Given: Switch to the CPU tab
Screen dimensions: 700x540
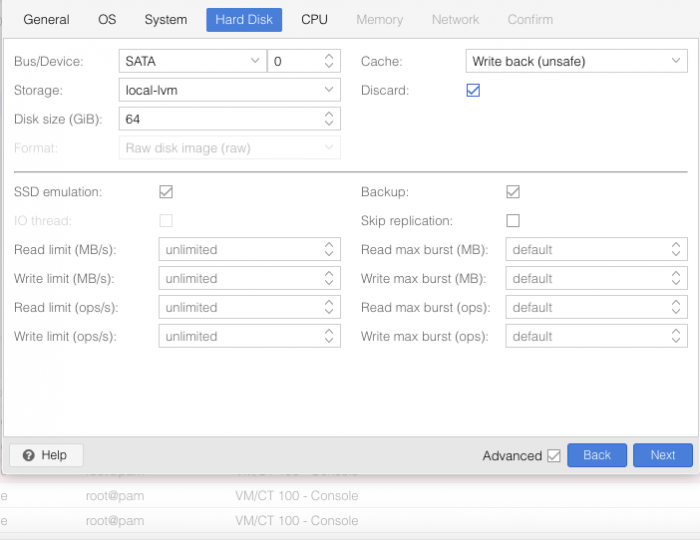Looking at the screenshot, I should (x=314, y=19).
